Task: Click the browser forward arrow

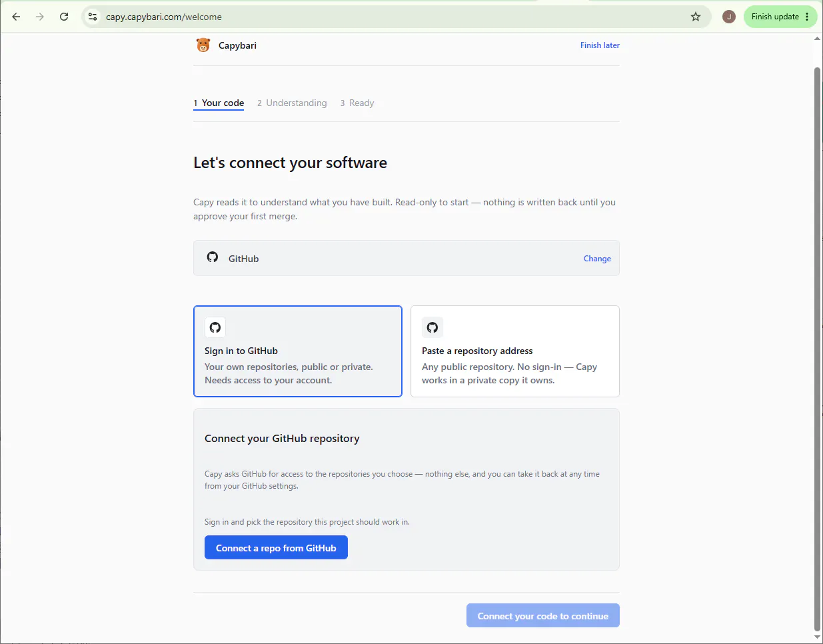Action: (40, 17)
